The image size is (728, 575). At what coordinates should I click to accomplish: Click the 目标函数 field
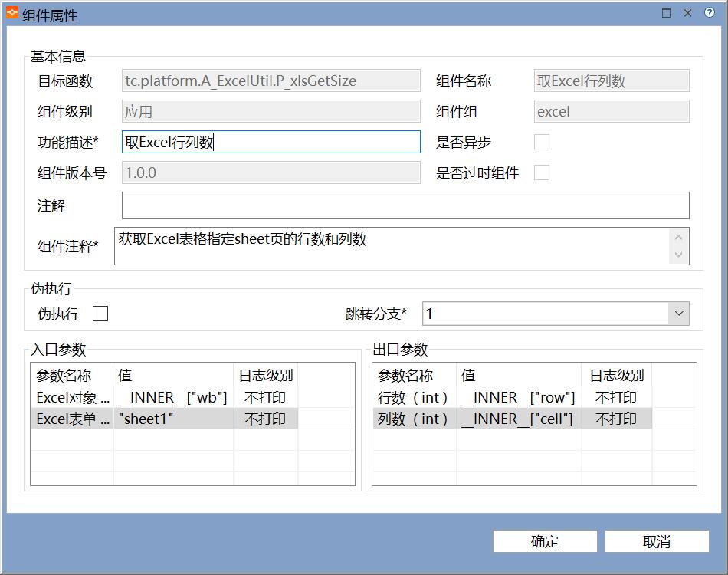coord(271,80)
